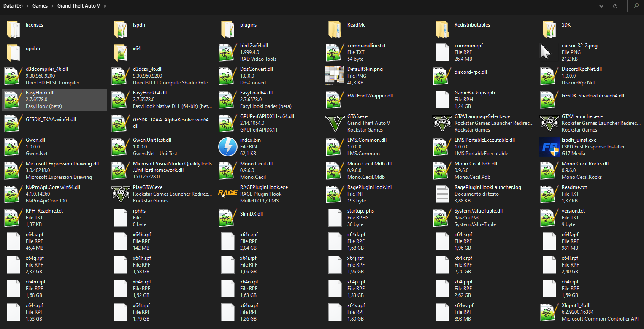Select the GTAVLauncher.exe icon
The height and width of the screenshot is (329, 644).
click(549, 123)
